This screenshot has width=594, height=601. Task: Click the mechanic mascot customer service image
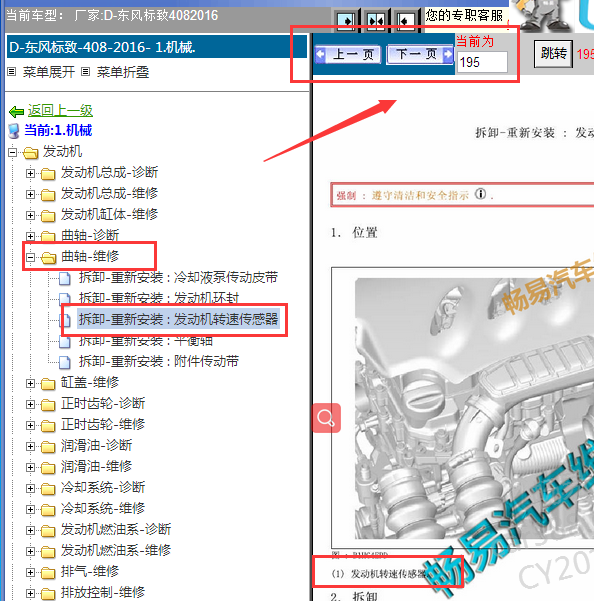pyautogui.click(x=542, y=15)
